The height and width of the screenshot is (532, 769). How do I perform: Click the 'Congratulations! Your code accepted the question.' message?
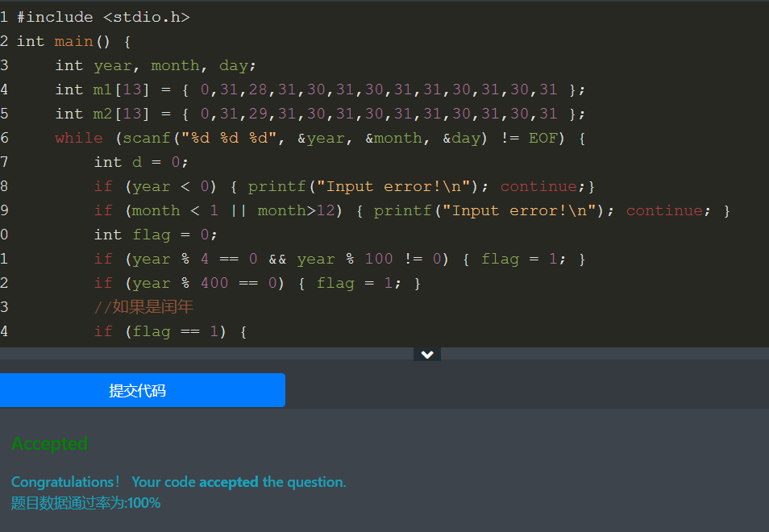(x=178, y=482)
